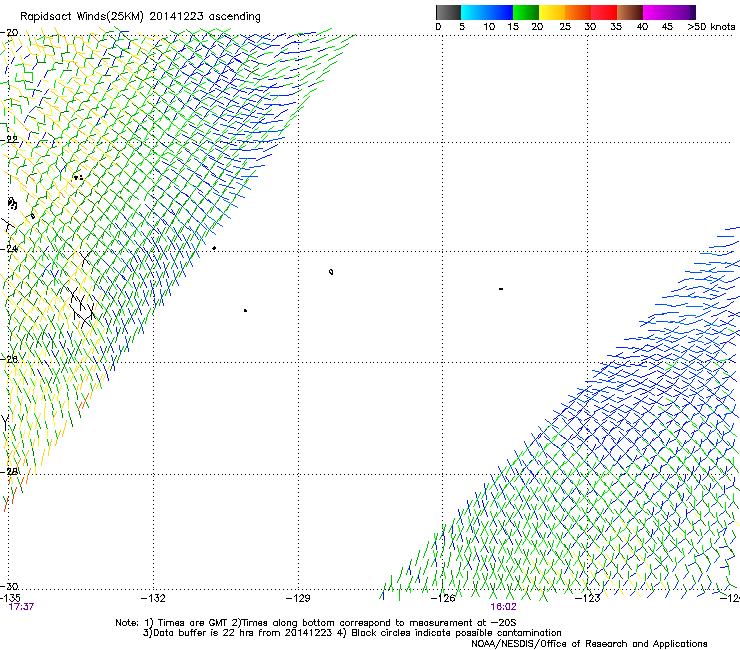The width and height of the screenshot is (740, 650).
Task: Click the orange 25-30 knots legend color
Action: point(578,12)
